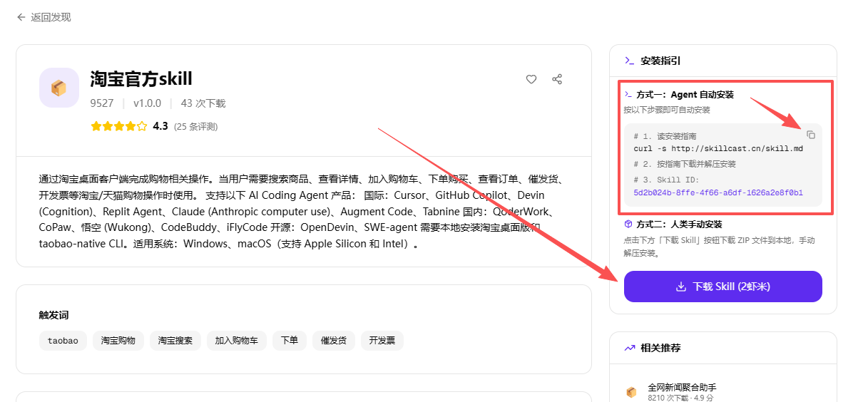Image resolution: width=868 pixels, height=402 pixels.
Task: Select the 淘宝购物 trigger tag
Action: coord(118,341)
